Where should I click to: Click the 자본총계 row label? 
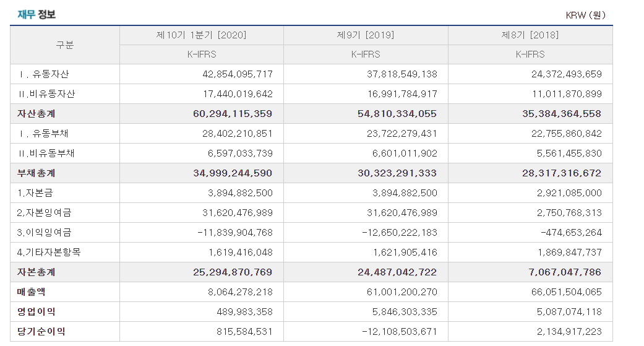[x=36, y=272]
